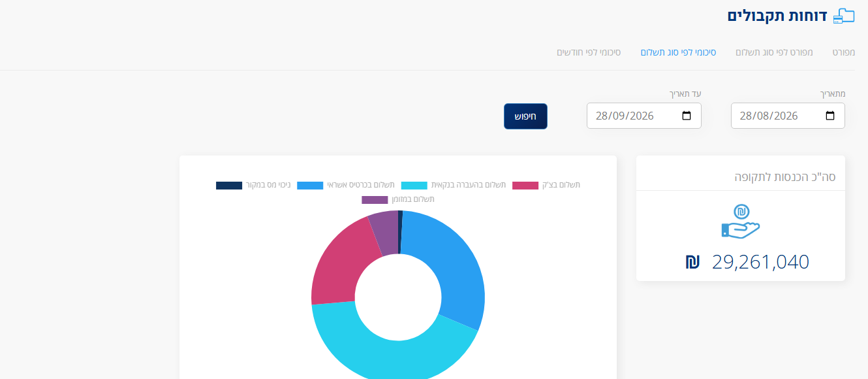
Task: Click the מתאריך field label
Action: coord(832,93)
